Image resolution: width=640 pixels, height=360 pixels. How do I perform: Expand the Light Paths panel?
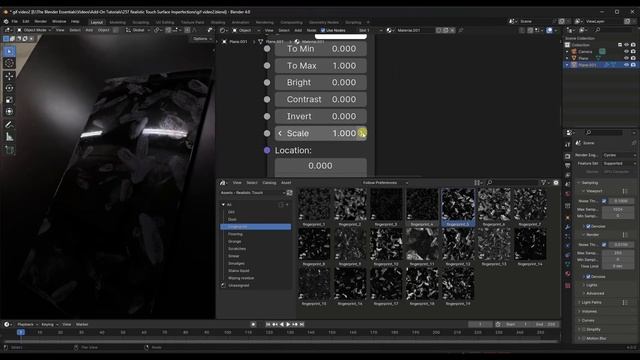point(591,302)
